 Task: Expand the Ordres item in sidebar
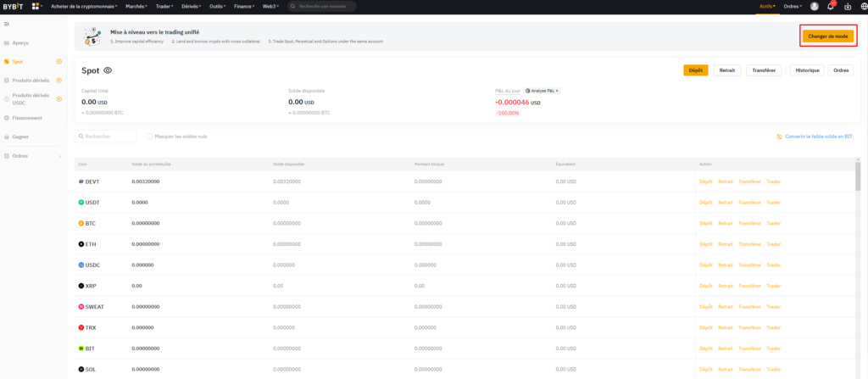(59, 156)
